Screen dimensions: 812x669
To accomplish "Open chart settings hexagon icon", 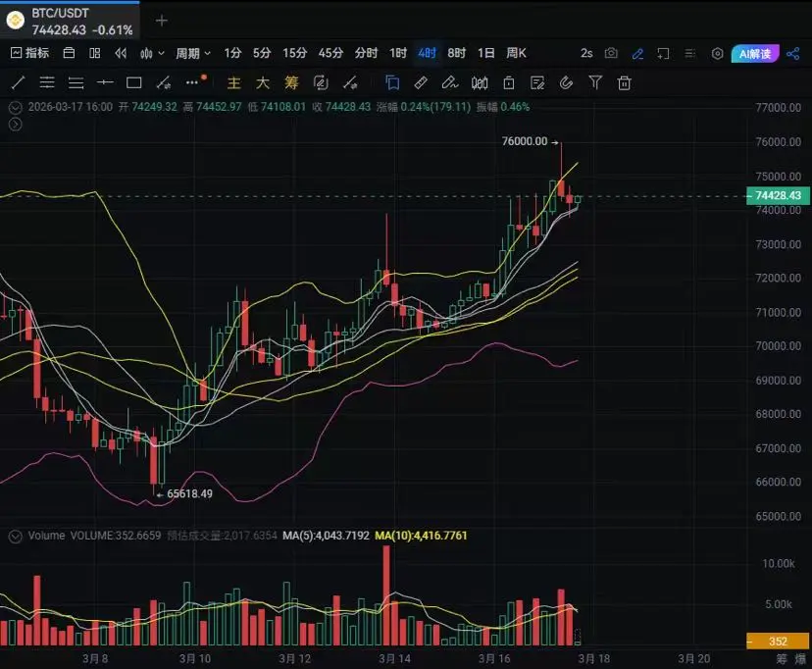I will 717,53.
